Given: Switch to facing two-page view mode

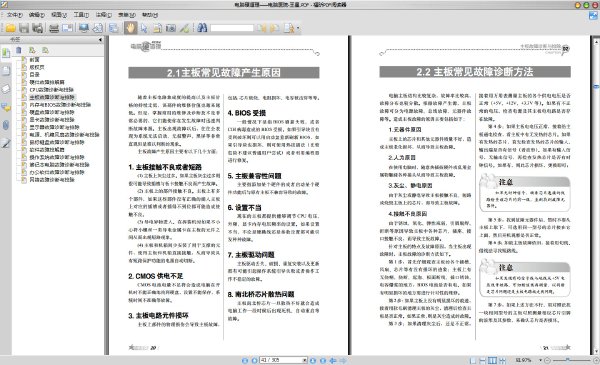Looking at the screenshot, I should 492,360.
